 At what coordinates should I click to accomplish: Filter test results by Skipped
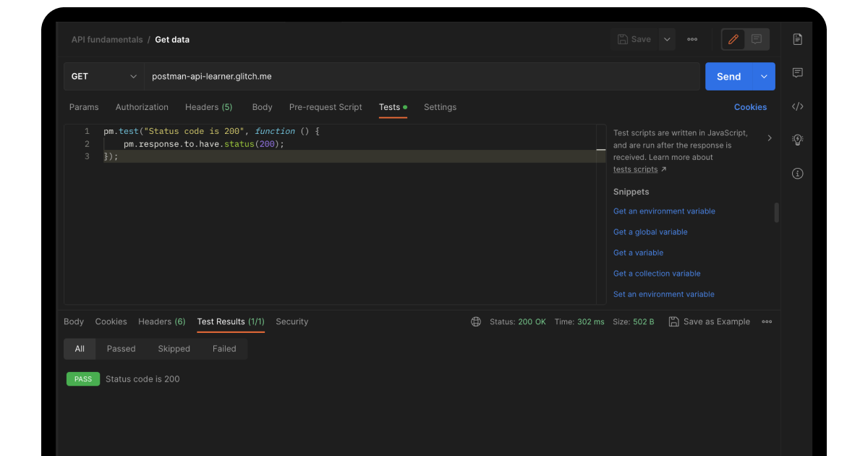tap(174, 349)
